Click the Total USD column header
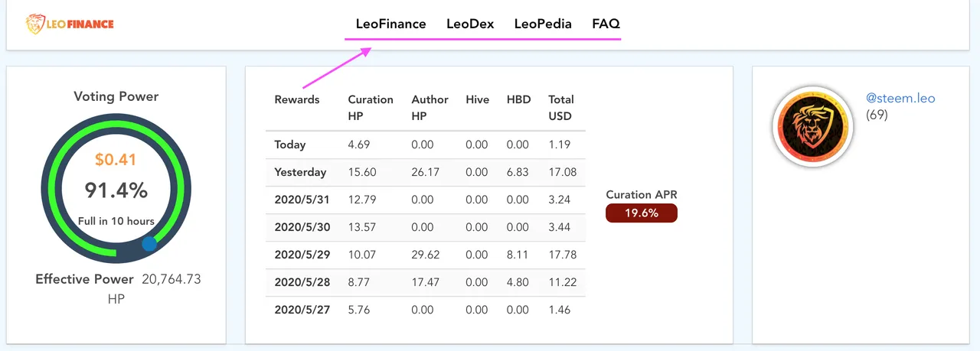The image size is (980, 351). tap(561, 108)
